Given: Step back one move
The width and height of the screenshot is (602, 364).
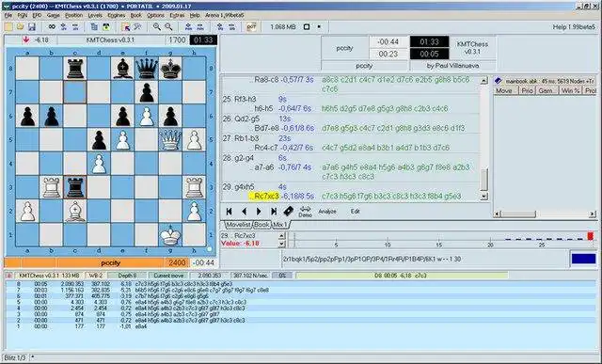Looking at the screenshot, I should pos(244,212).
